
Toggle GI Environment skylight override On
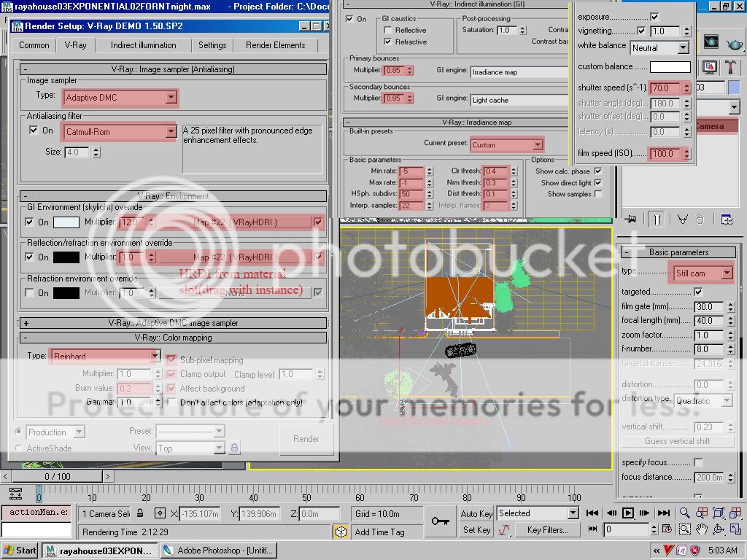29,222
